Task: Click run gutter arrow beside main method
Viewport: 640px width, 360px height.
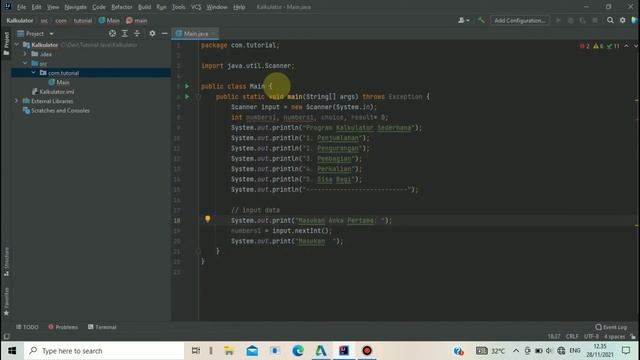Action: (187, 97)
